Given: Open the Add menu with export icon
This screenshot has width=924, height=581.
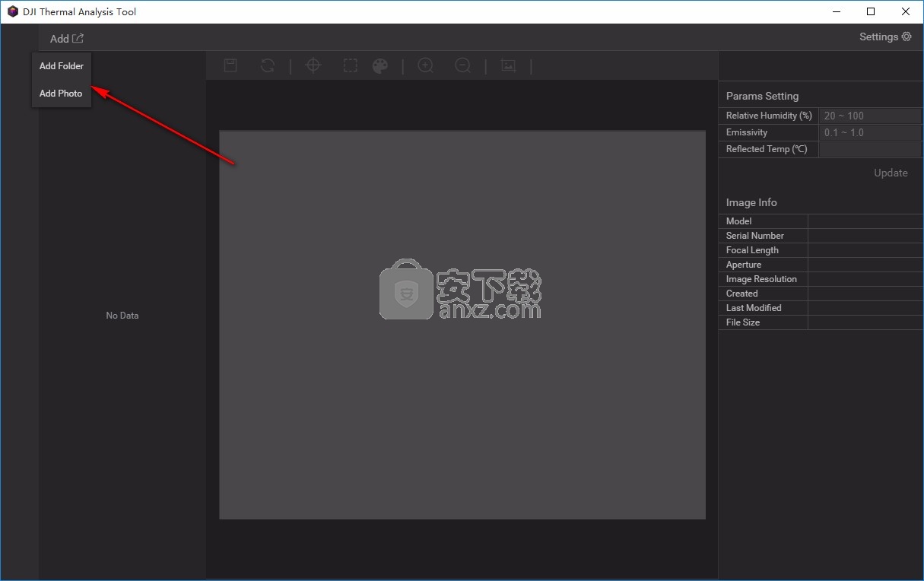Looking at the screenshot, I should (x=67, y=38).
